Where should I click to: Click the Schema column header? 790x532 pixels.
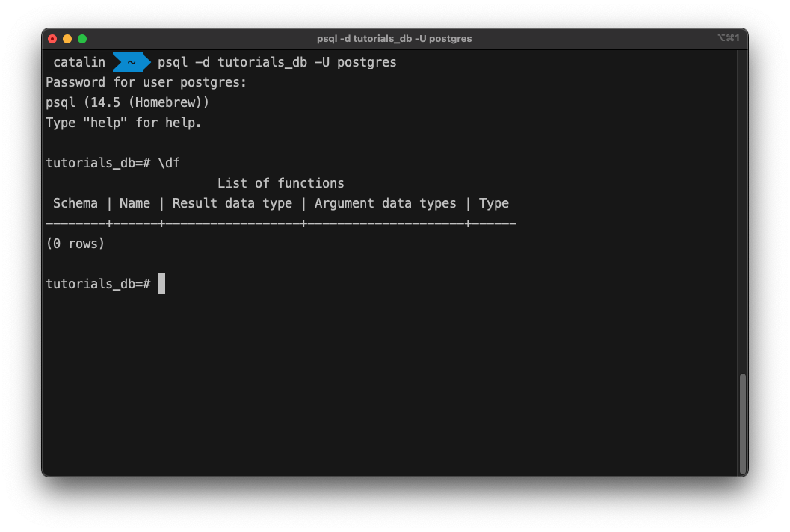(75, 202)
